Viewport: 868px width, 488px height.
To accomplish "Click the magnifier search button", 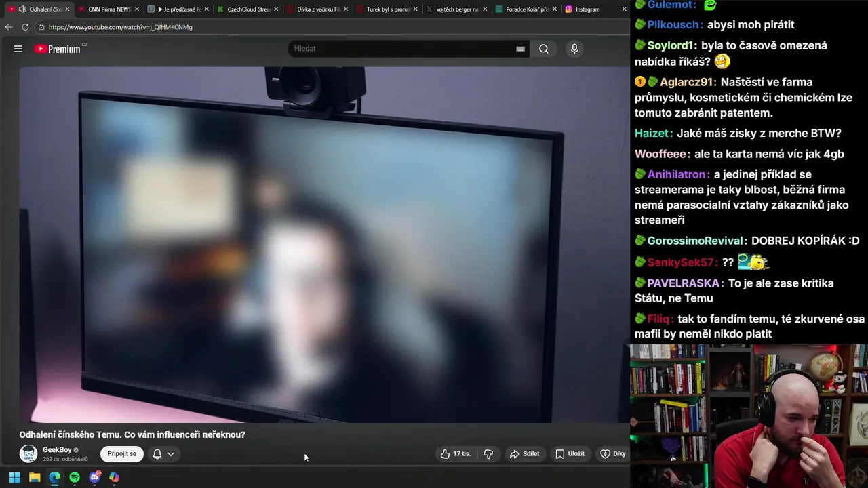I will (x=544, y=49).
